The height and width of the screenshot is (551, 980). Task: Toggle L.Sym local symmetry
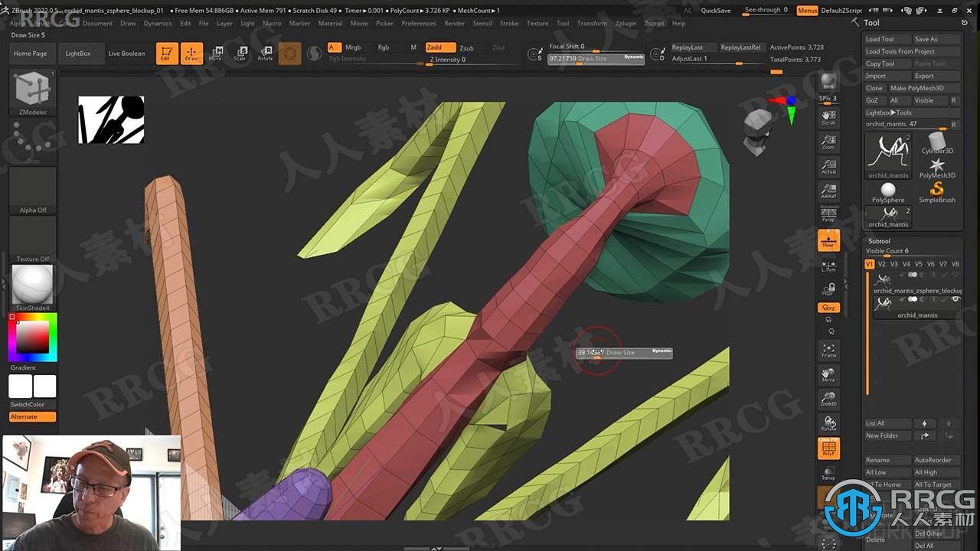click(x=828, y=265)
